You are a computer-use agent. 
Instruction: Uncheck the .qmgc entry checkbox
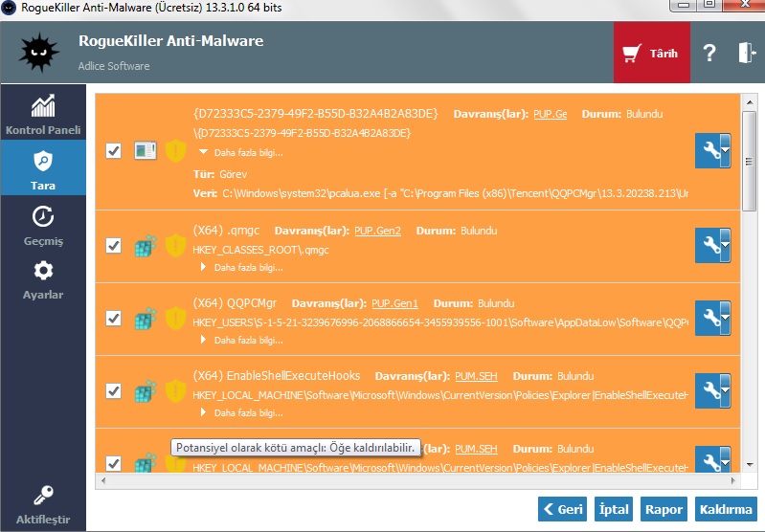113,245
